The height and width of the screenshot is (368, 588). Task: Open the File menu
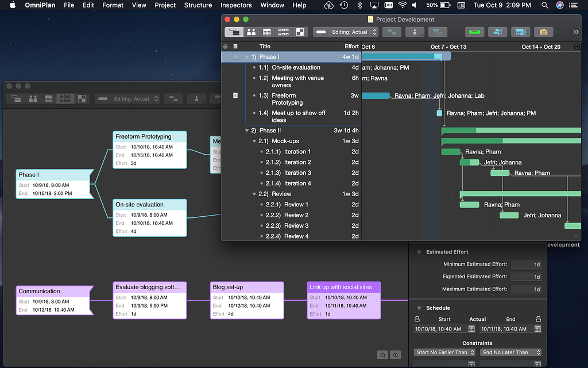coord(69,5)
